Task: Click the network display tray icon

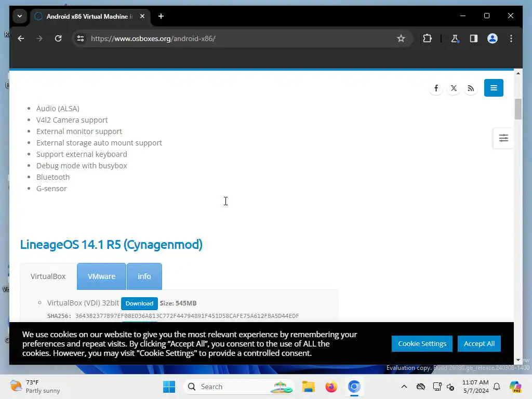Action: pos(437,387)
